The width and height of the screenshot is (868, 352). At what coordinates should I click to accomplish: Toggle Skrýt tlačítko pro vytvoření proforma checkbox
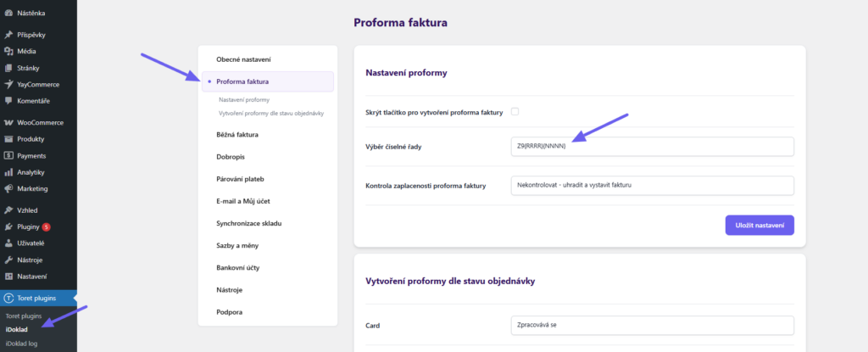click(515, 111)
